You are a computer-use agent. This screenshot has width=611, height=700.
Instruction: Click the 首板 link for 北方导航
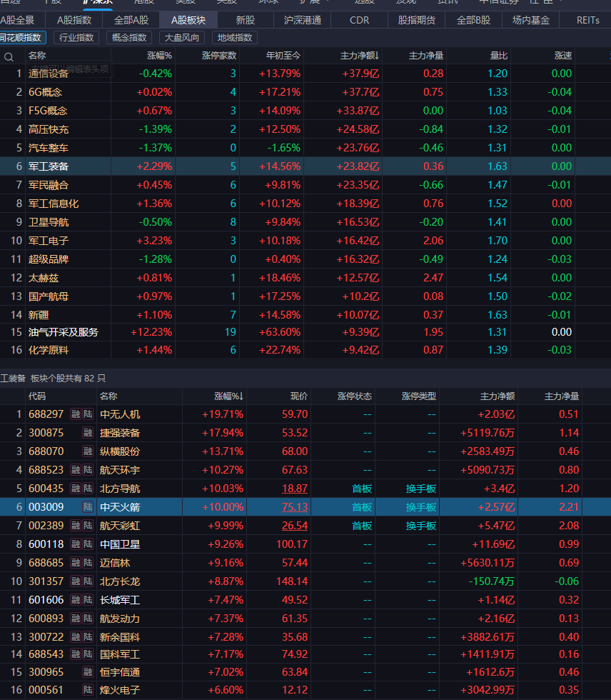click(x=361, y=489)
